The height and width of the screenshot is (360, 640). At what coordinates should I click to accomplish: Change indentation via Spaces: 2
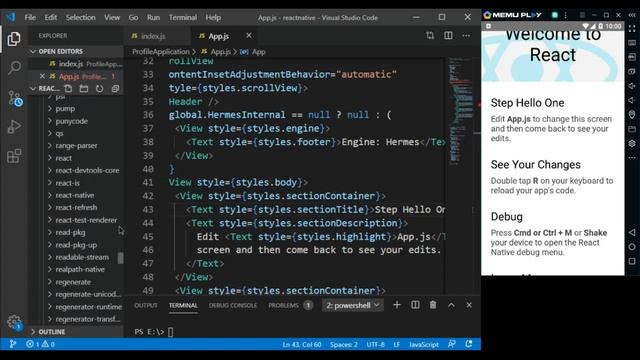344,344
